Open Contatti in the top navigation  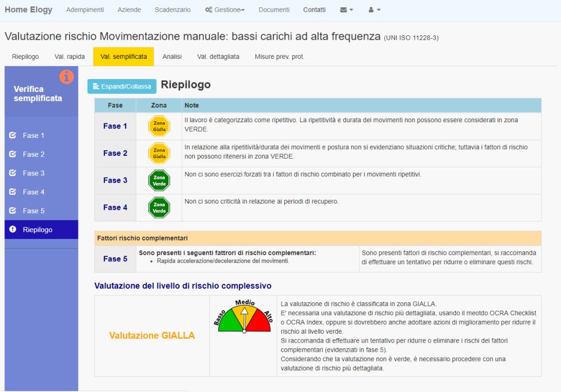click(315, 10)
